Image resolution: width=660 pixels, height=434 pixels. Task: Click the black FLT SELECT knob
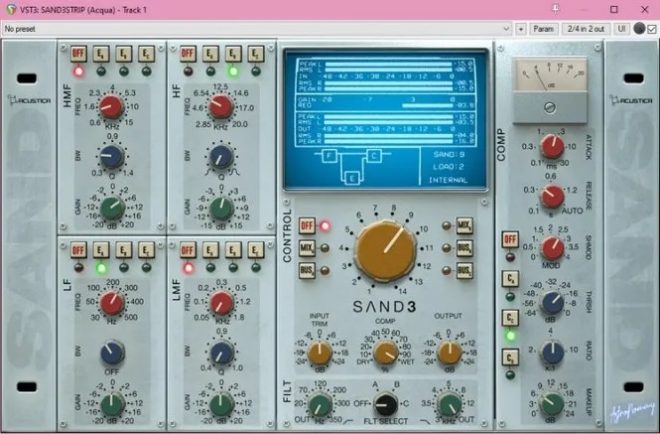pyautogui.click(x=386, y=405)
